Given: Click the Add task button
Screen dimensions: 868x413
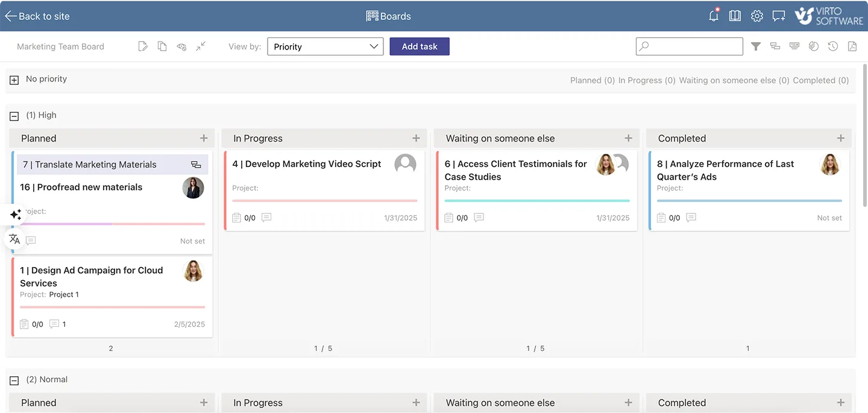Looking at the screenshot, I should point(420,46).
